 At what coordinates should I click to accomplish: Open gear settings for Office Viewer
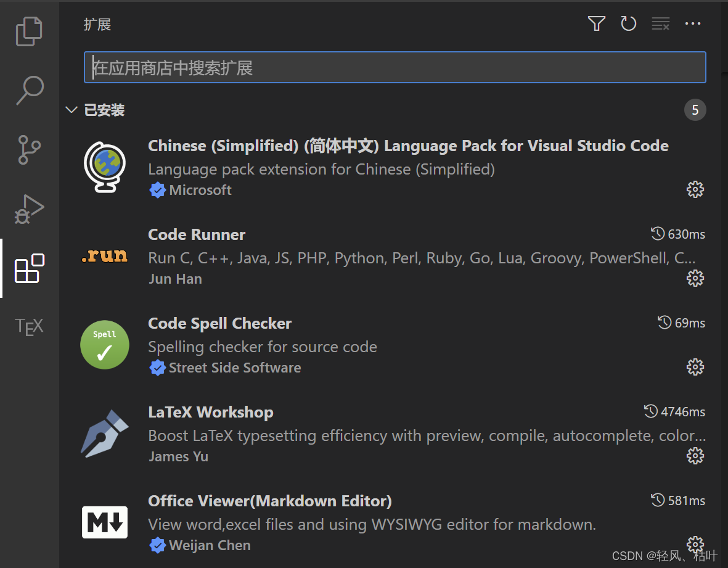click(695, 544)
